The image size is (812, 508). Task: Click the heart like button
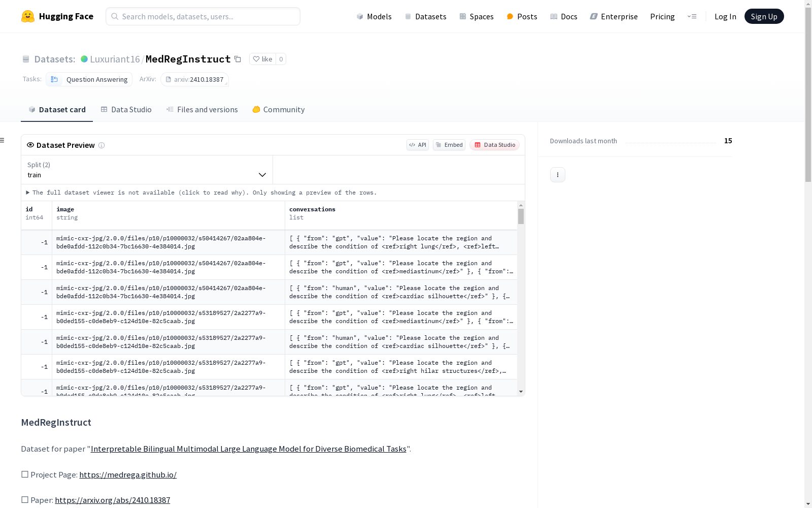pyautogui.click(x=263, y=59)
